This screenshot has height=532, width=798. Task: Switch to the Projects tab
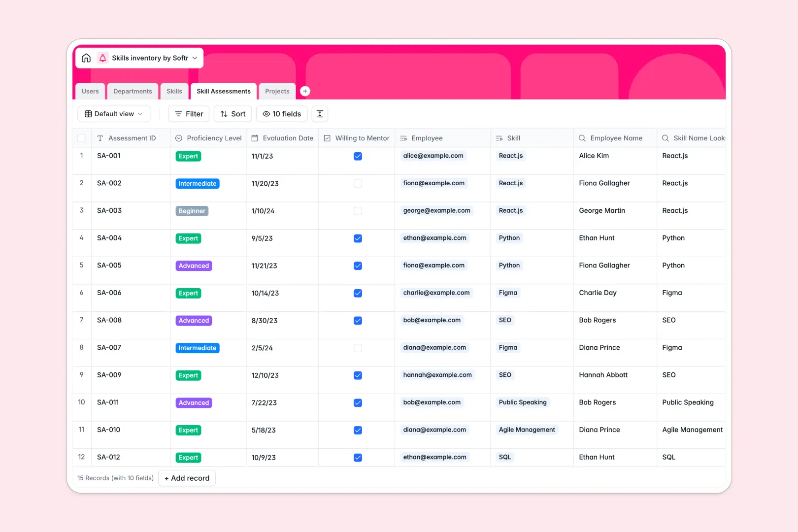pos(277,91)
